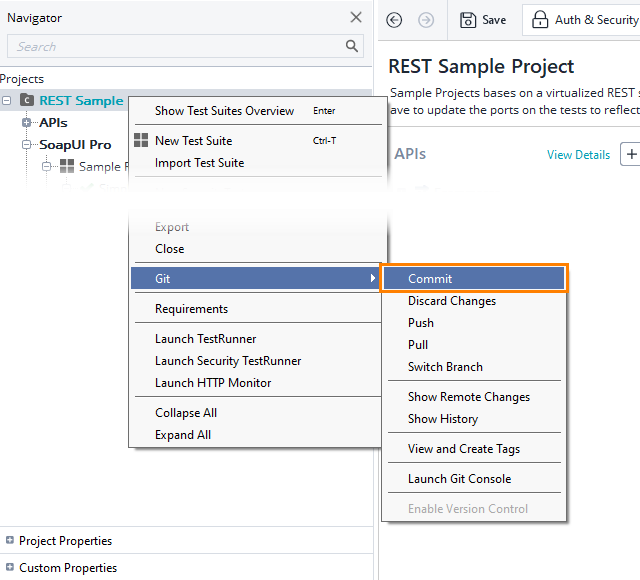The height and width of the screenshot is (580, 640).
Task: Choose Pull from the Git submenu
Action: pos(474,345)
